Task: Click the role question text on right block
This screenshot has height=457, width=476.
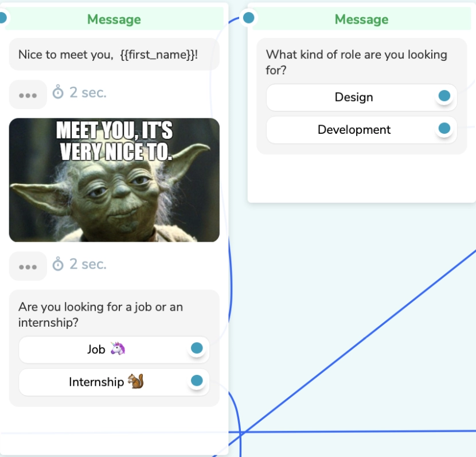Action: point(356,62)
